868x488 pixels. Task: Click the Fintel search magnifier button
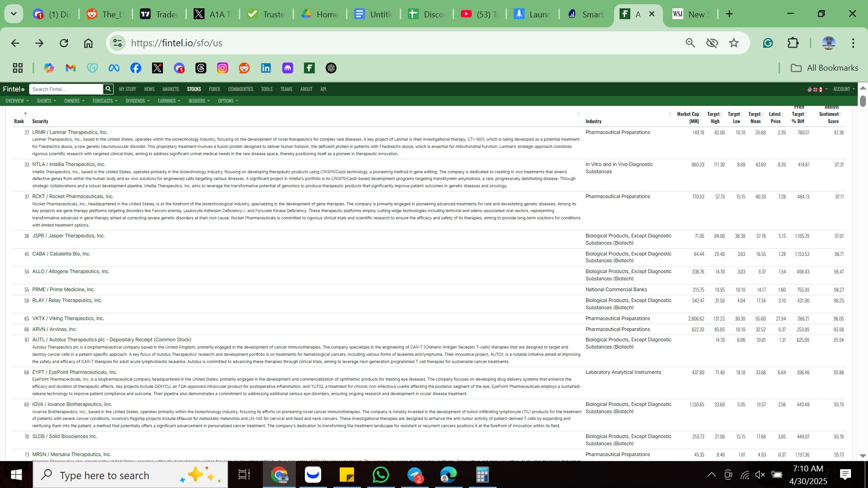tap(108, 89)
